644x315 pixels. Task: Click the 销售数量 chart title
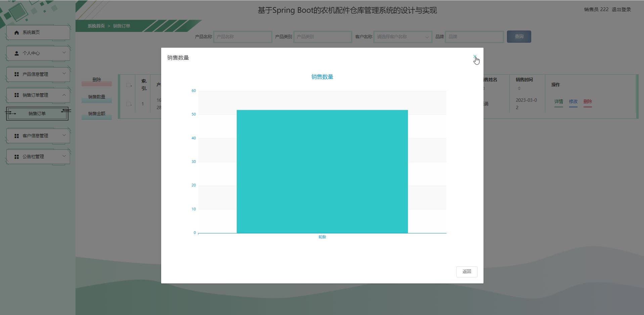(x=322, y=77)
